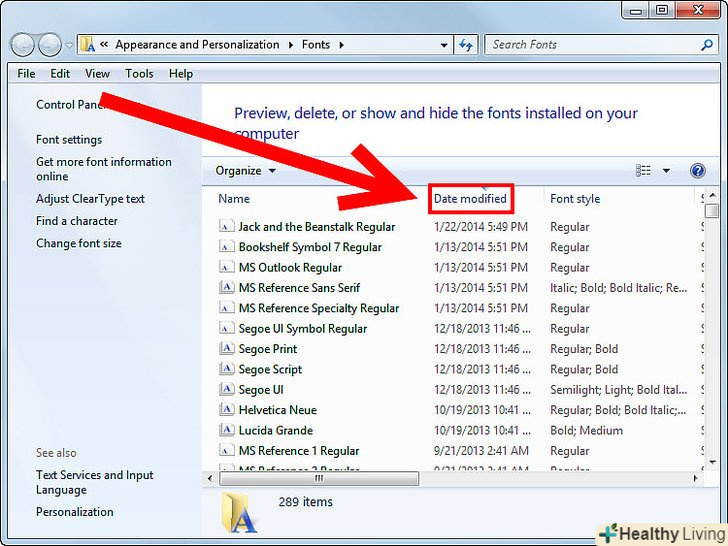Viewport: 728px width, 546px height.
Task: Select Segoe Print font icon
Action: tap(226, 349)
